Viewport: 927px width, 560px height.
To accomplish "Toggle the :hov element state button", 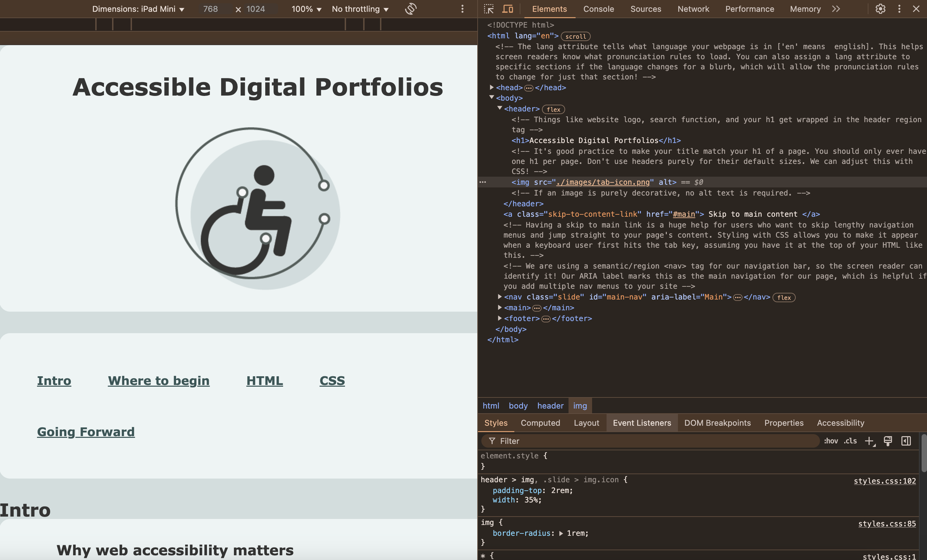I will point(831,441).
